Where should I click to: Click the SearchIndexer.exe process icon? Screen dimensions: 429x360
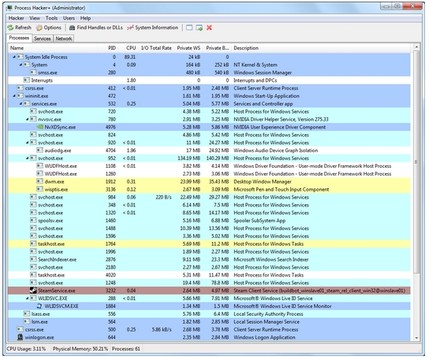coord(33,259)
